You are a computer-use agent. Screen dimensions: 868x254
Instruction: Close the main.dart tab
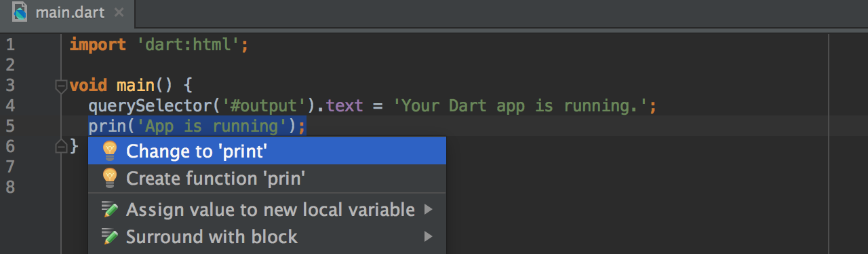click(119, 13)
